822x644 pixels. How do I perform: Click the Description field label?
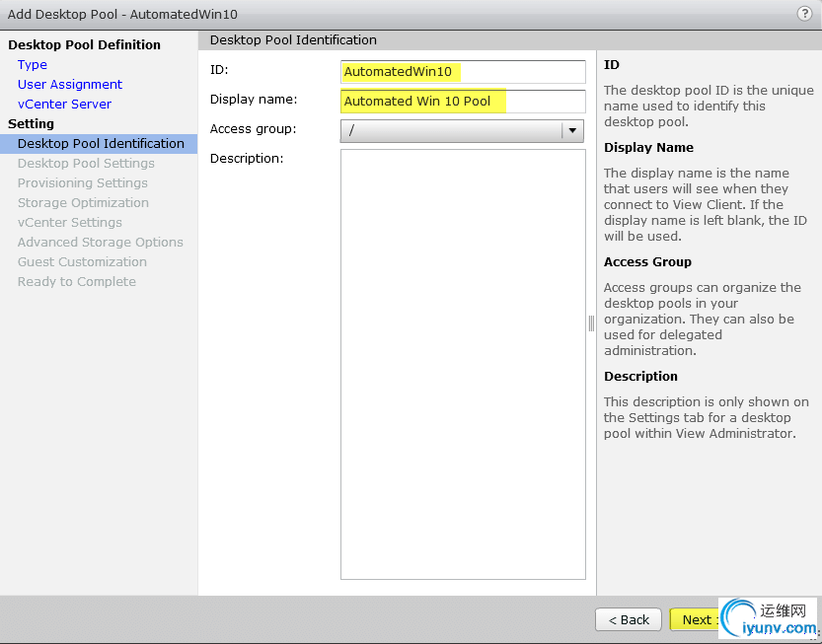[x=247, y=158]
